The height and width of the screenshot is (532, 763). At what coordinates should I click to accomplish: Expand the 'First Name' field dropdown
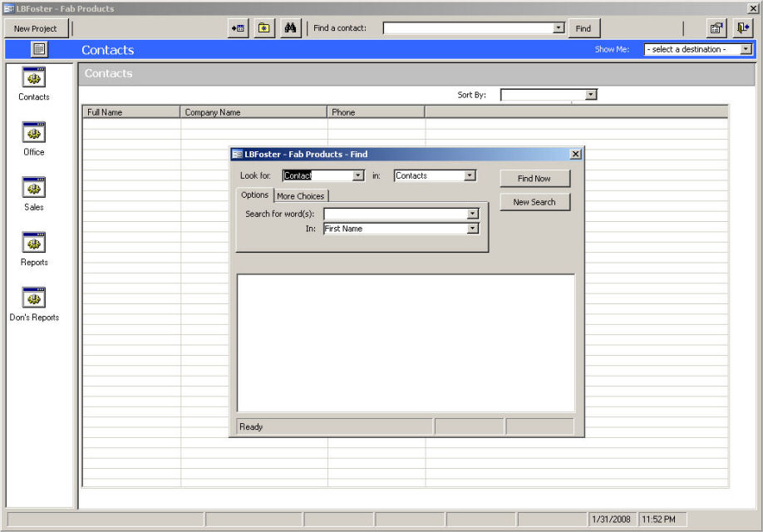point(473,229)
